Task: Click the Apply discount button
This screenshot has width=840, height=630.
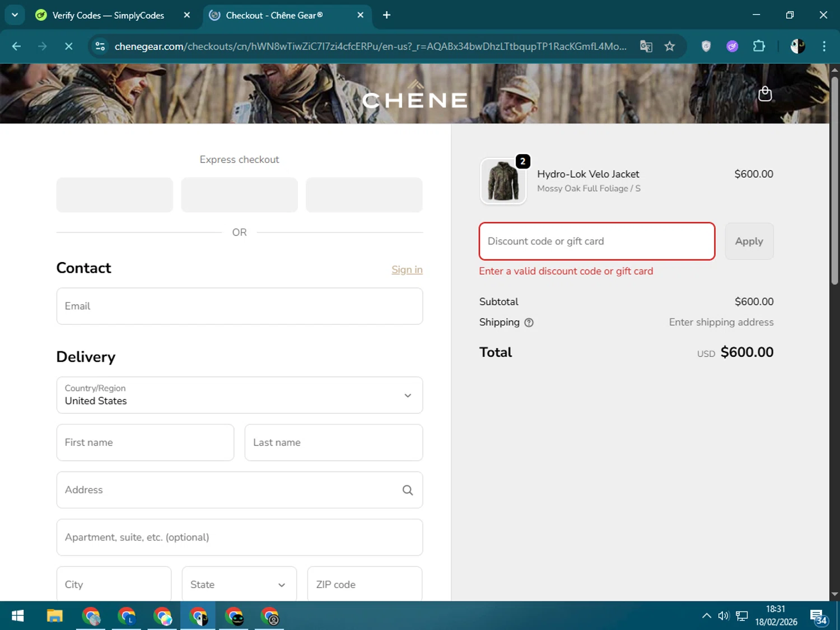Action: [x=749, y=241]
